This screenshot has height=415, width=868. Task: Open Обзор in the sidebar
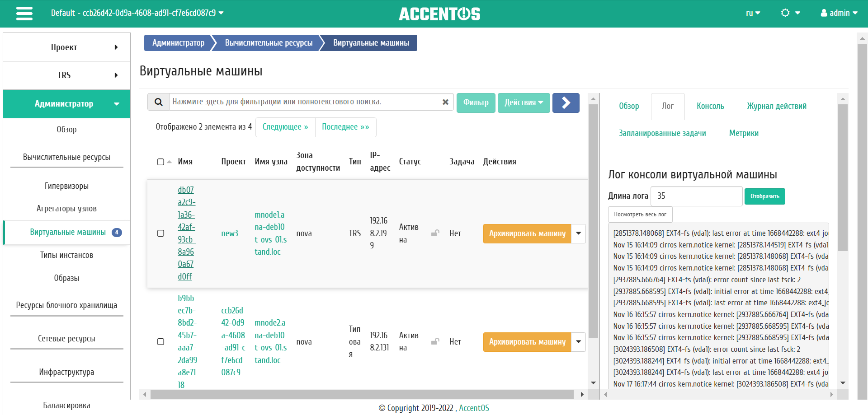point(66,130)
